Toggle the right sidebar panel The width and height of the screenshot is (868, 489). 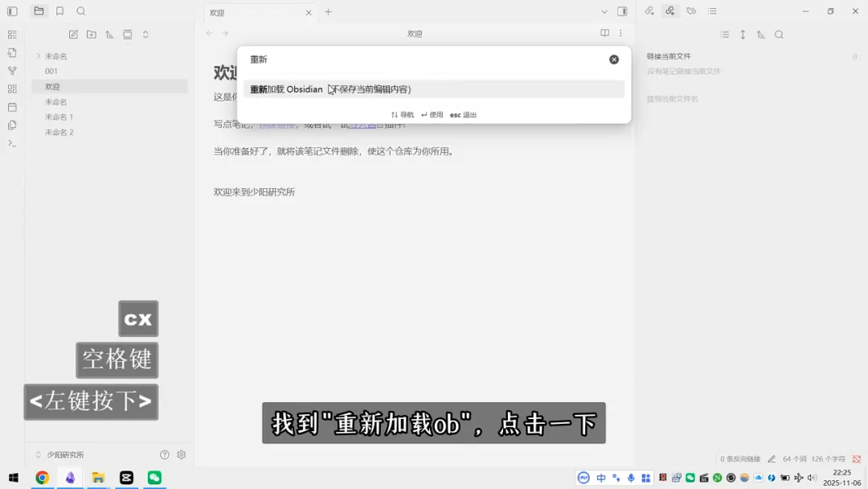(621, 11)
